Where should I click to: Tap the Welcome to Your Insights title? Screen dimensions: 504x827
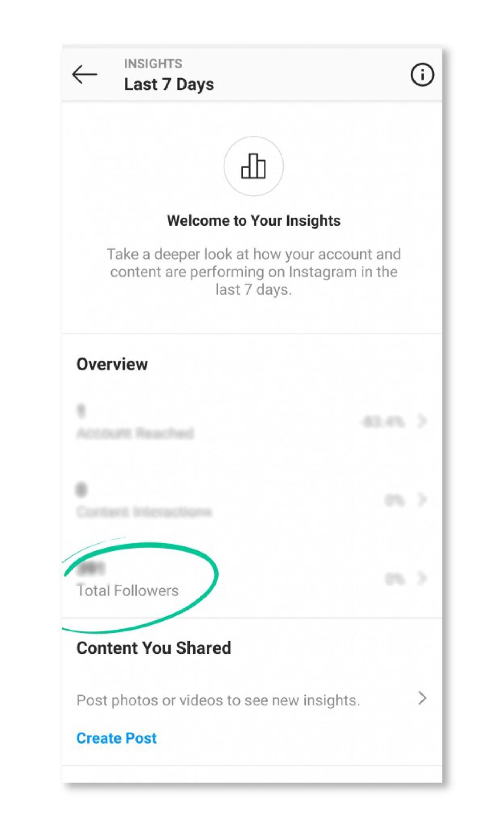(x=253, y=220)
